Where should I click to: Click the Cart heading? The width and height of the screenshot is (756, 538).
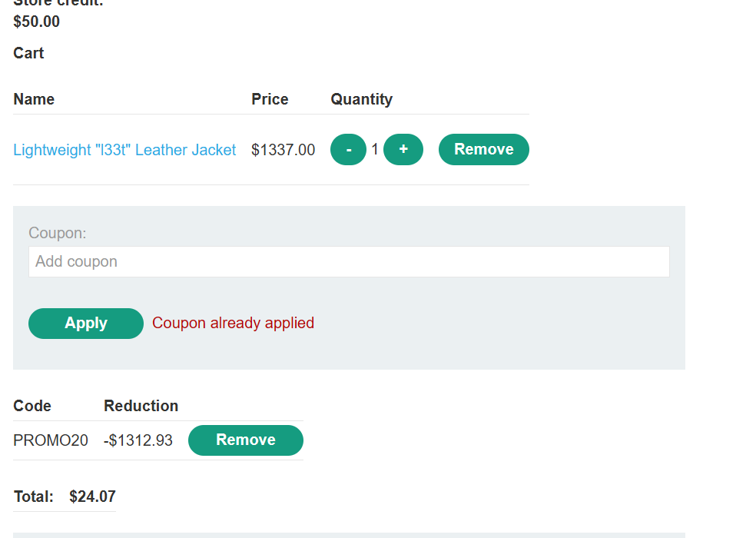28,53
